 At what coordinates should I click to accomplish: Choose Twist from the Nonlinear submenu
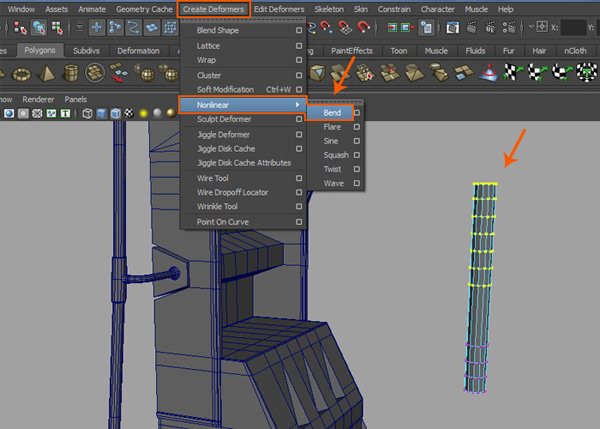(332, 169)
